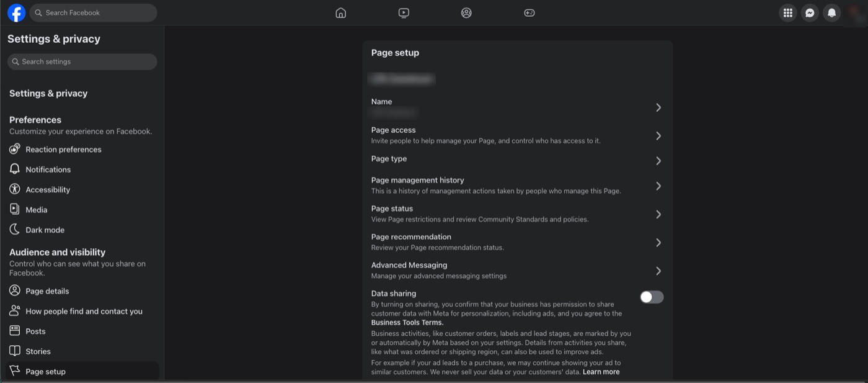
Task: Click the Data sharing label text
Action: pos(394,294)
